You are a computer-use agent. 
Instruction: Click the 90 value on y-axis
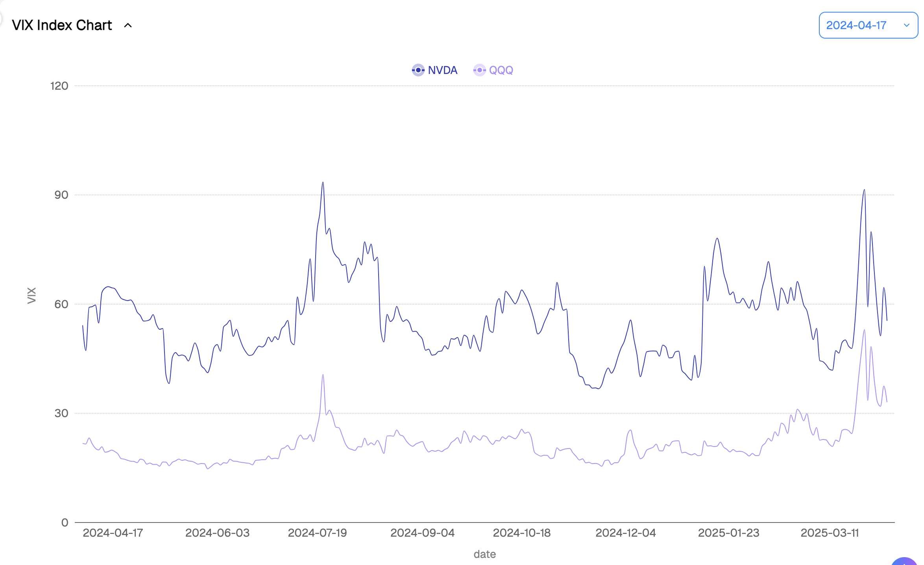point(61,195)
